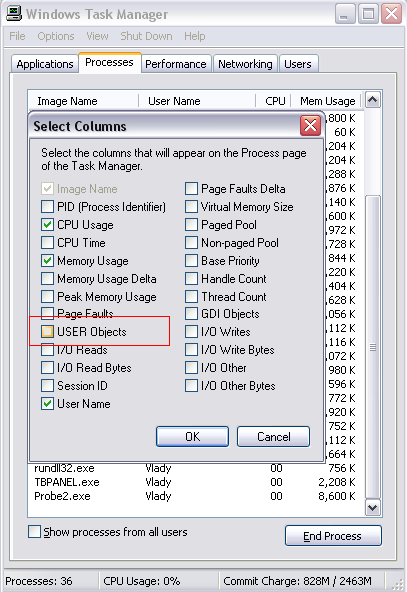Image resolution: width=407 pixels, height=592 pixels.
Task: Toggle Show processes from all users
Action: point(34,532)
